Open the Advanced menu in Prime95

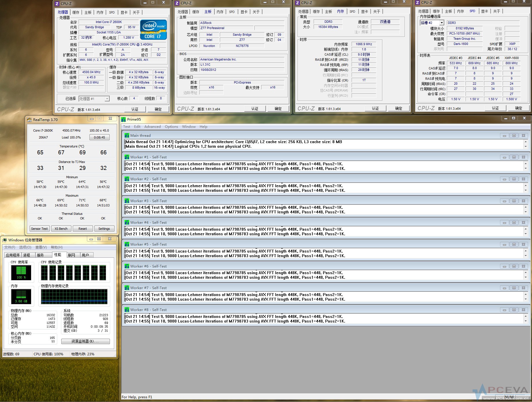[x=152, y=127]
